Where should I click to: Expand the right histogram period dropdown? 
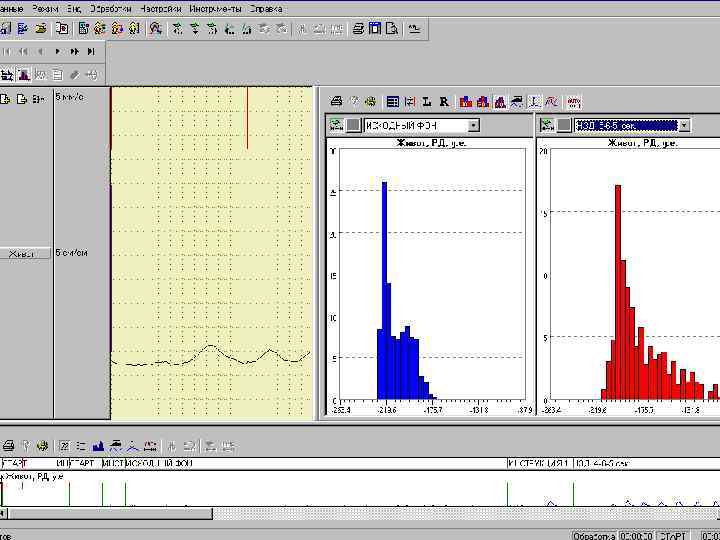tap(684, 126)
